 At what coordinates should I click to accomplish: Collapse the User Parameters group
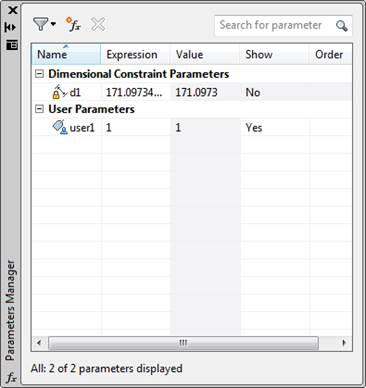tap(39, 109)
